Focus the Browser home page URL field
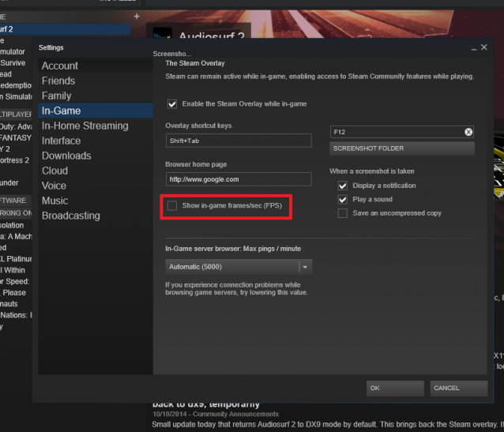 coord(239,179)
